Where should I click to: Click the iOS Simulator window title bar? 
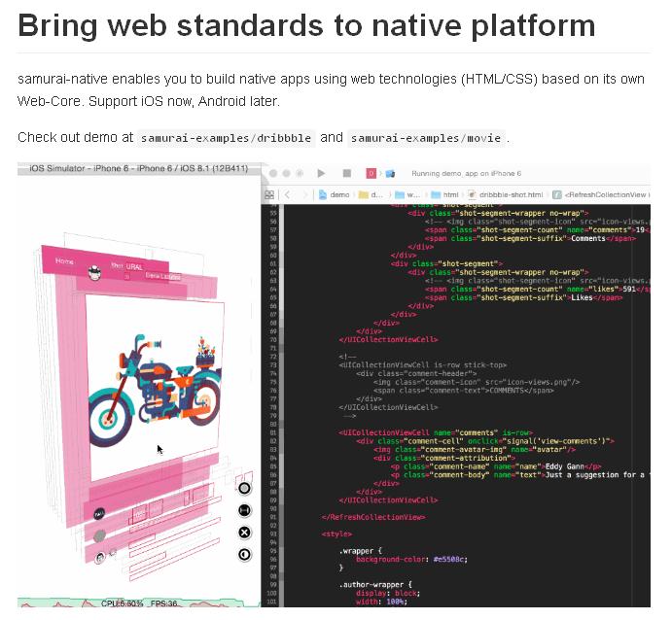[139, 168]
